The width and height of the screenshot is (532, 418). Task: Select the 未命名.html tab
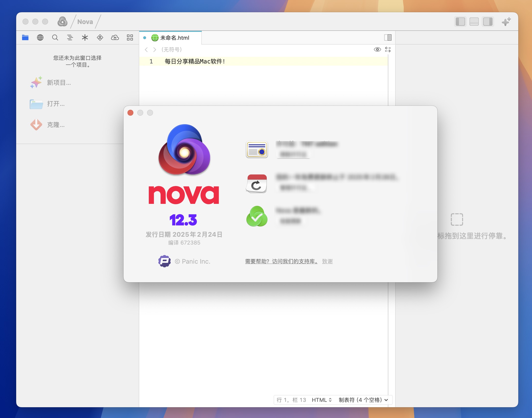(171, 38)
